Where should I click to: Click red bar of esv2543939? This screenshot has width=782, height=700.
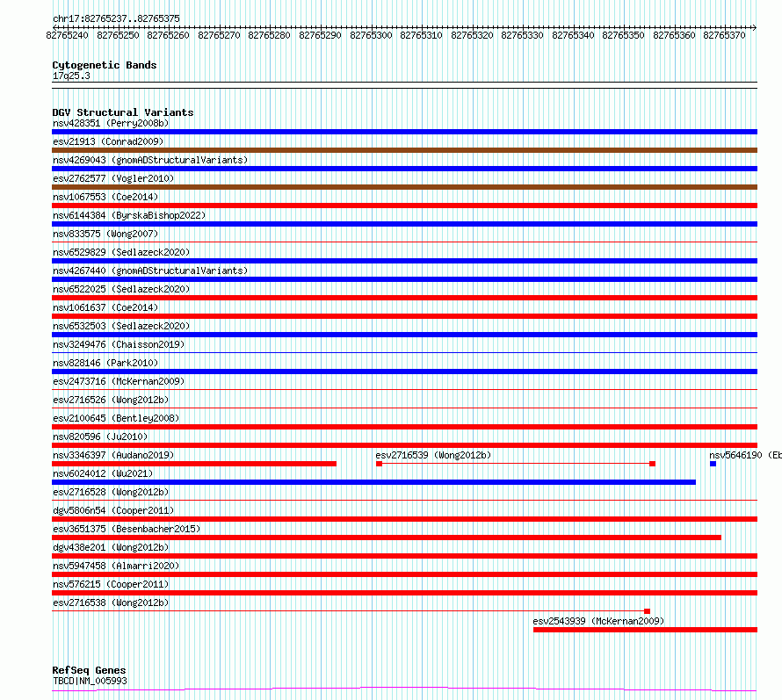(x=645, y=630)
